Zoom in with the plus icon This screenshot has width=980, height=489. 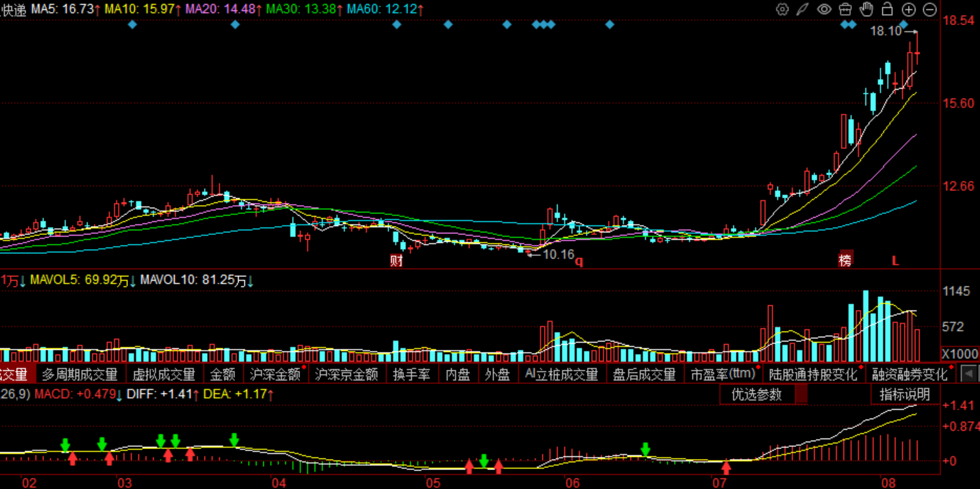(909, 9)
